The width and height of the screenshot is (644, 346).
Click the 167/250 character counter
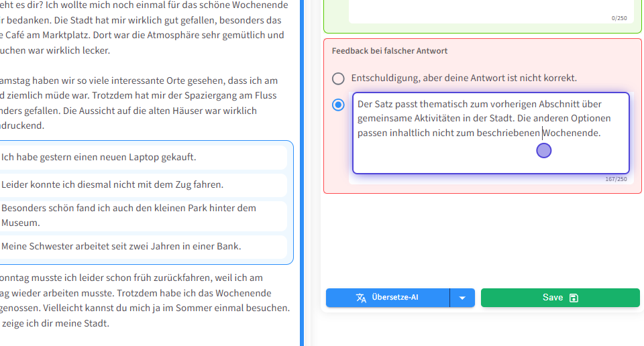(615, 179)
